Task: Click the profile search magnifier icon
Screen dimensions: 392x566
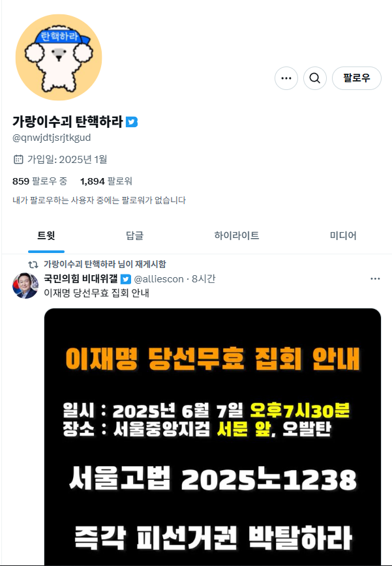Action: 315,78
